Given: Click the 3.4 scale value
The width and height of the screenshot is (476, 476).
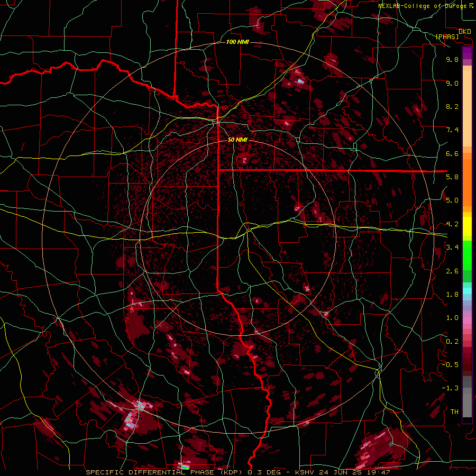Looking at the screenshot, I should (452, 247).
